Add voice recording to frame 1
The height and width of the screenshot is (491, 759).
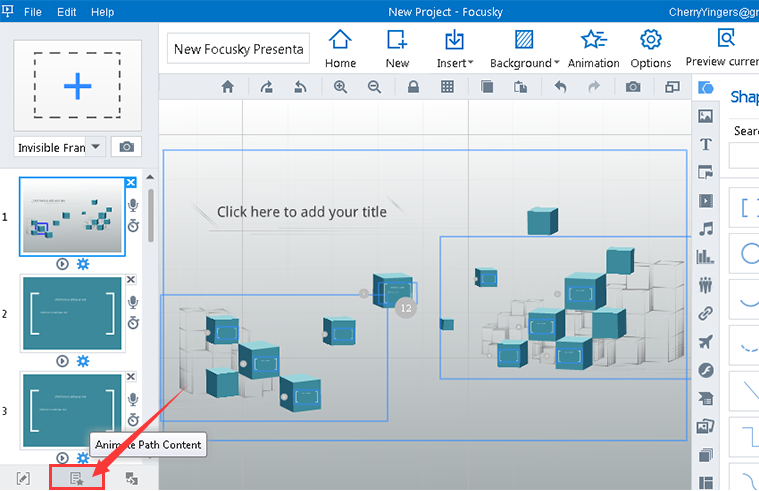pyautogui.click(x=133, y=205)
